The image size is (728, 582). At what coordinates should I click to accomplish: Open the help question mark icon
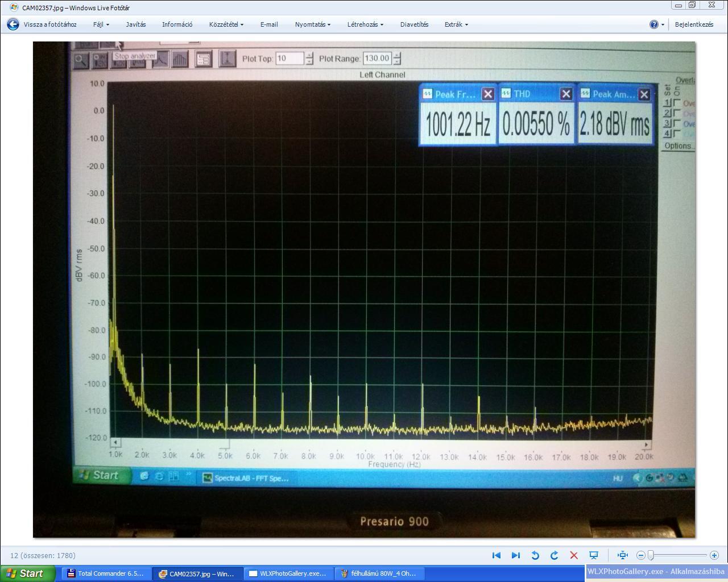coord(654,24)
